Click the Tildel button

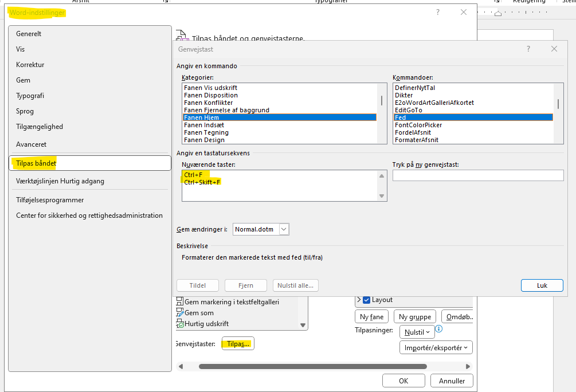tap(198, 285)
